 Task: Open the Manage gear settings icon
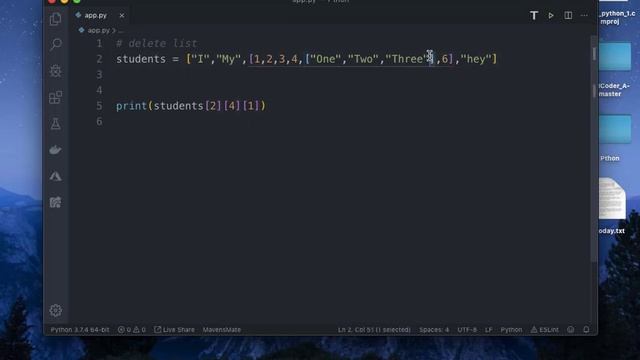tap(56, 310)
